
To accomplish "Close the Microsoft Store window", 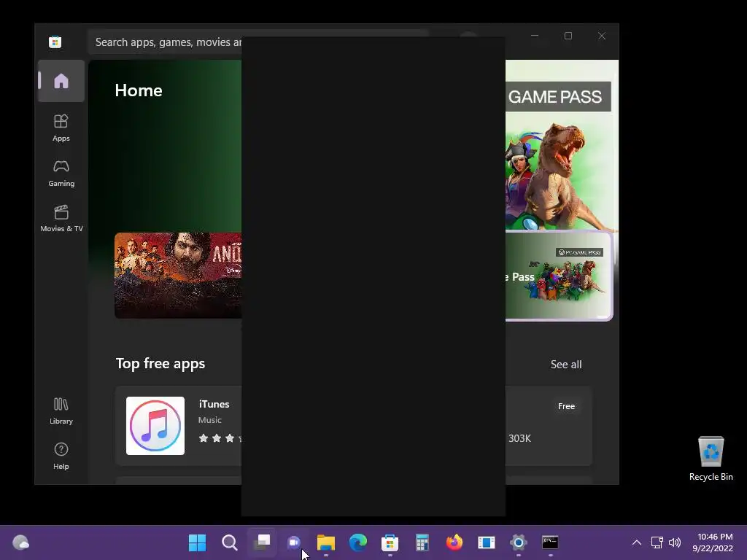I will pos(602,36).
